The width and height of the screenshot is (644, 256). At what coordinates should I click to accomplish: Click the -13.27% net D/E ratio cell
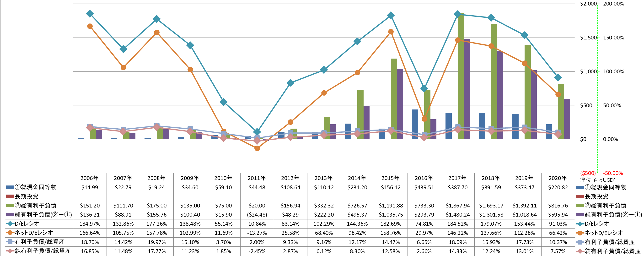pos(257,233)
